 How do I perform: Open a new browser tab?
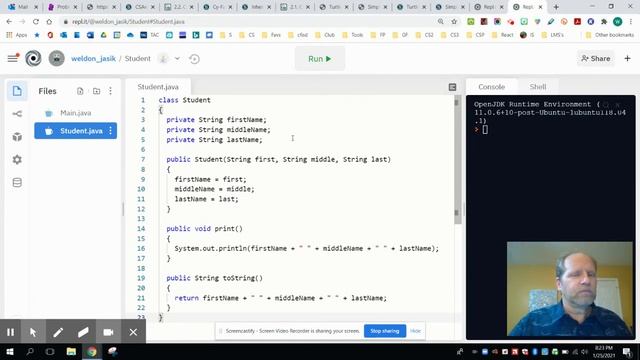[556, 7]
